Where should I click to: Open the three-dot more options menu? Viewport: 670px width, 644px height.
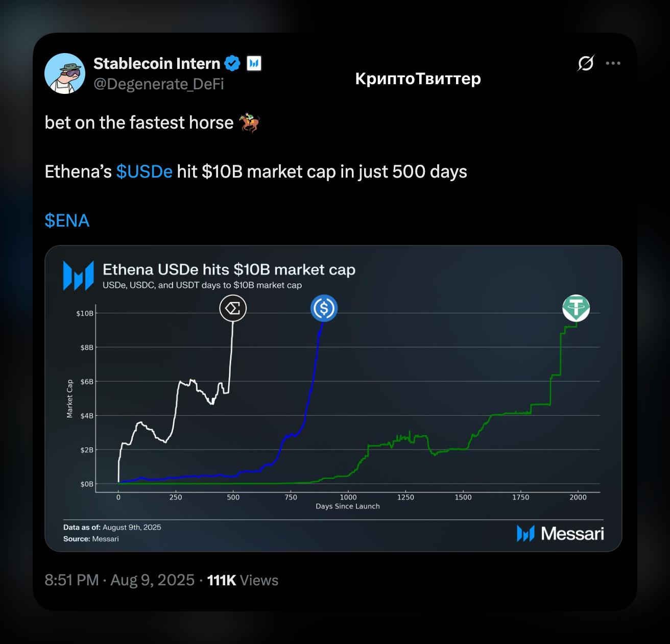(x=613, y=63)
